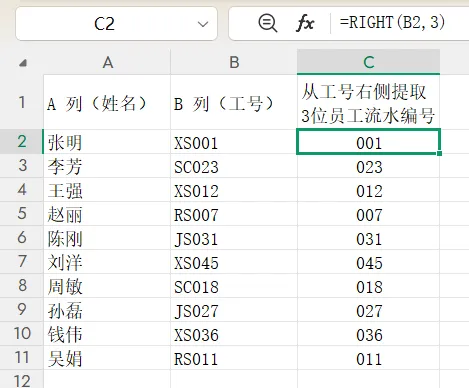Click cell containing 张明
Image resolution: width=469 pixels, height=388 pixels.
(x=107, y=142)
